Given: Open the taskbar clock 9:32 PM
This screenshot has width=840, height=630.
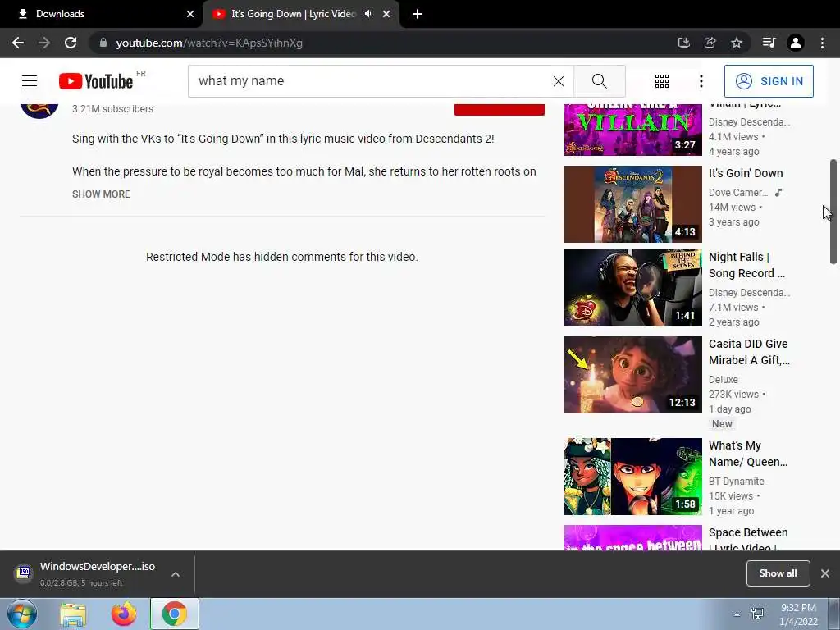Looking at the screenshot, I should [798, 614].
